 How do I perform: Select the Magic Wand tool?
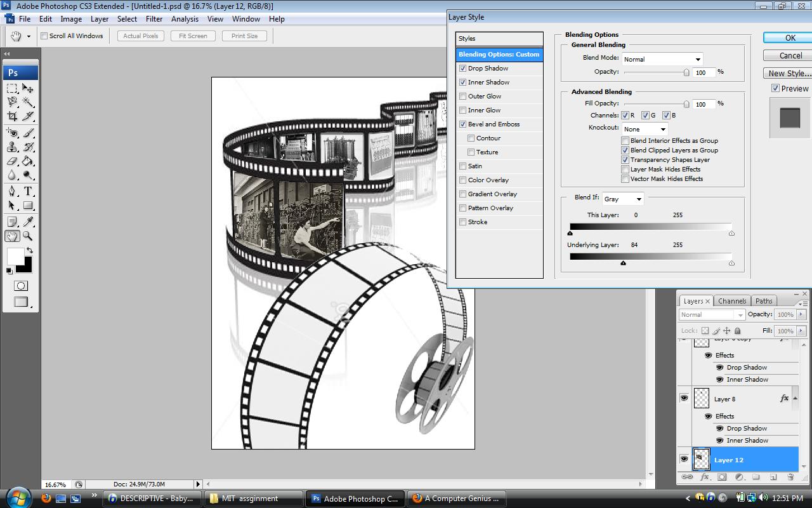coord(28,102)
